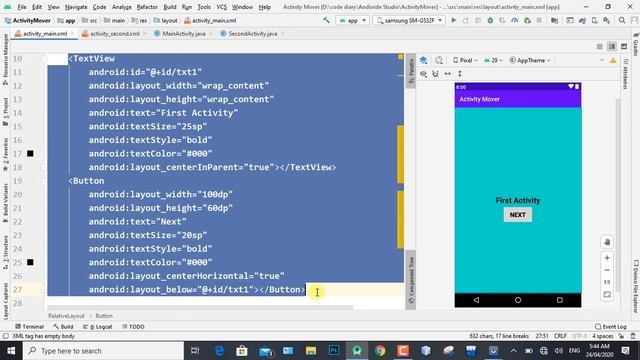Click the NEXT button in layout preview

pyautogui.click(x=518, y=215)
